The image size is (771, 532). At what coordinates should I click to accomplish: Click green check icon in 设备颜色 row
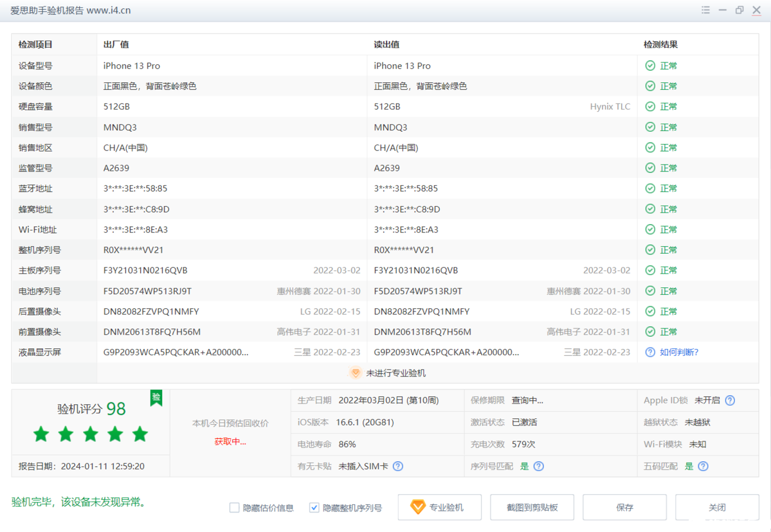tap(650, 86)
